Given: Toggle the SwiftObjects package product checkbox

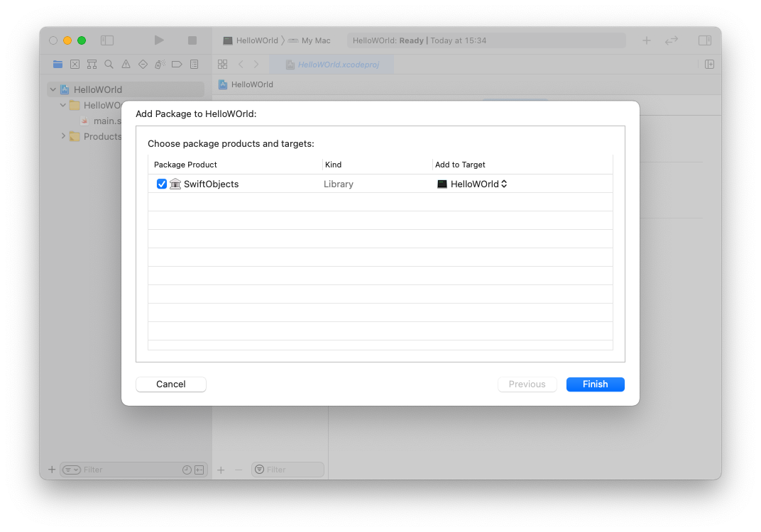Looking at the screenshot, I should pos(162,184).
